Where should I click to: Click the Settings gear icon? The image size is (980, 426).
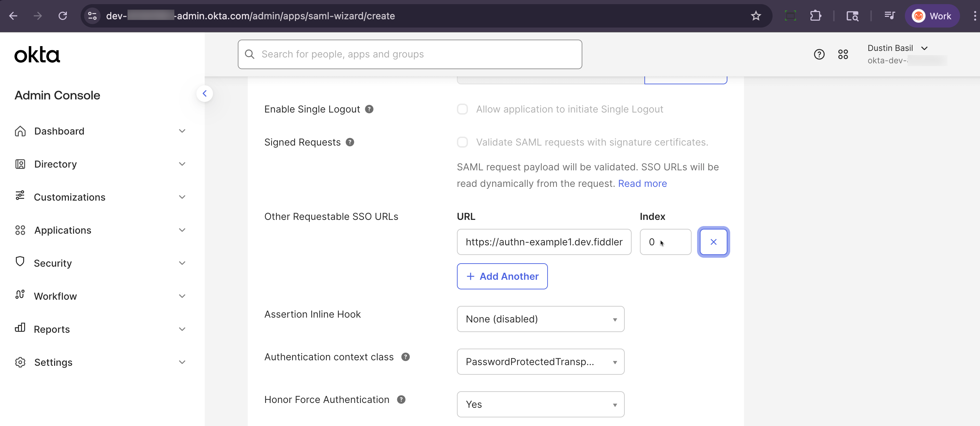(21, 362)
